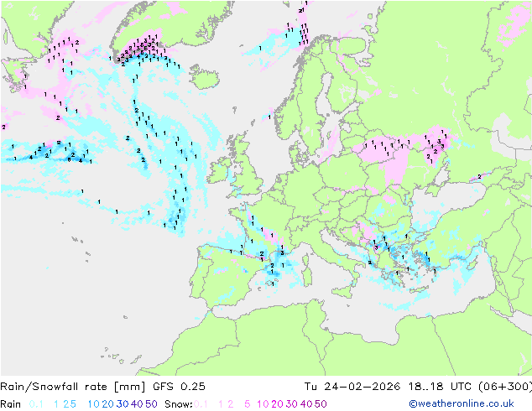Click the "GFS 0.25" model label
This screenshot has height=411, width=532.
tap(179, 387)
